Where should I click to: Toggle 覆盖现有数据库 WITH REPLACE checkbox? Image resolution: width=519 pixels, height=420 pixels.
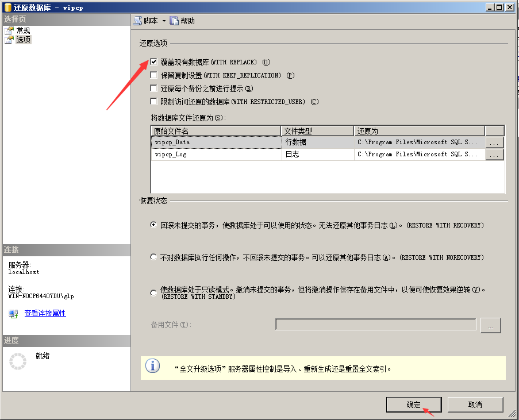click(x=153, y=62)
